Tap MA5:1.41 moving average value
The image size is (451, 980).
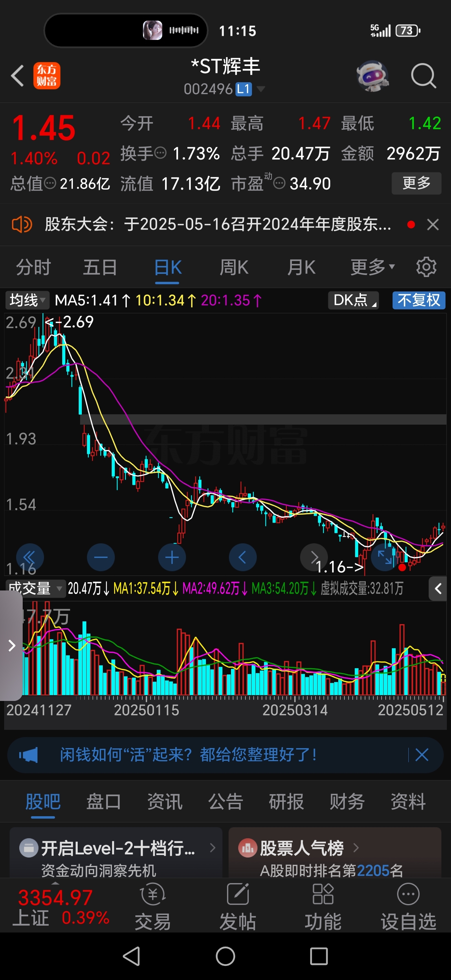coord(93,300)
